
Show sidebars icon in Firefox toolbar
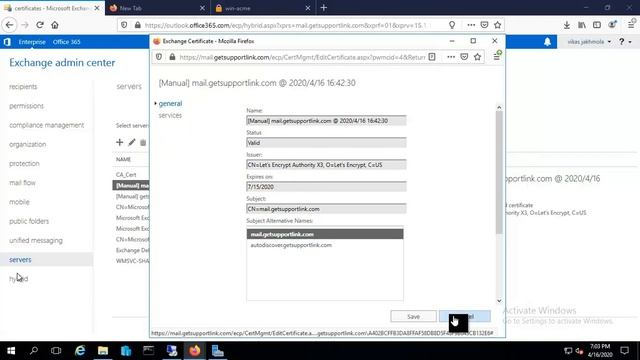[x=597, y=25]
